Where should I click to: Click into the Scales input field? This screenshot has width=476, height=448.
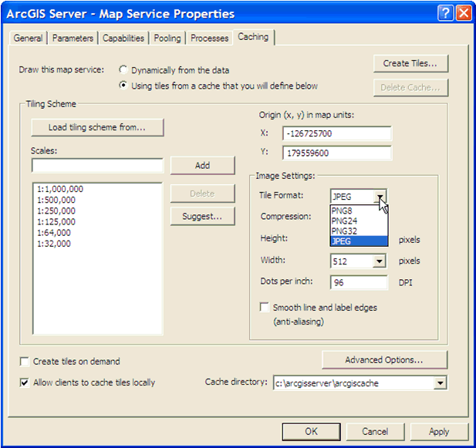pos(97,165)
